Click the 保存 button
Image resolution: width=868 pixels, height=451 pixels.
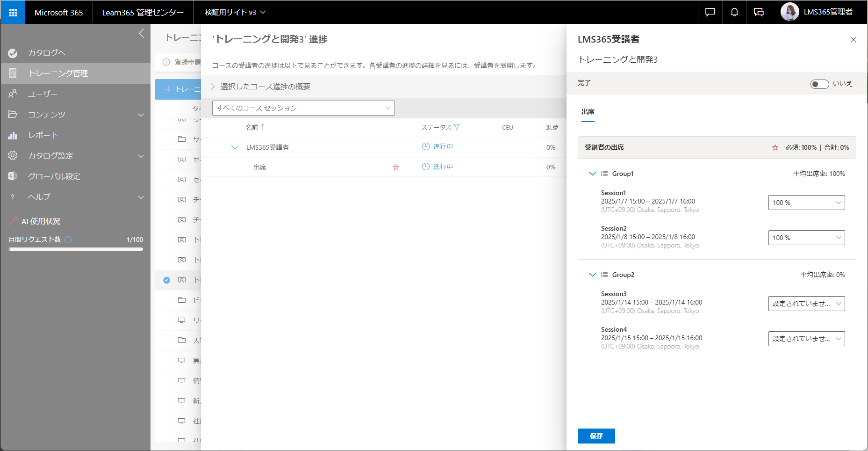coord(596,436)
